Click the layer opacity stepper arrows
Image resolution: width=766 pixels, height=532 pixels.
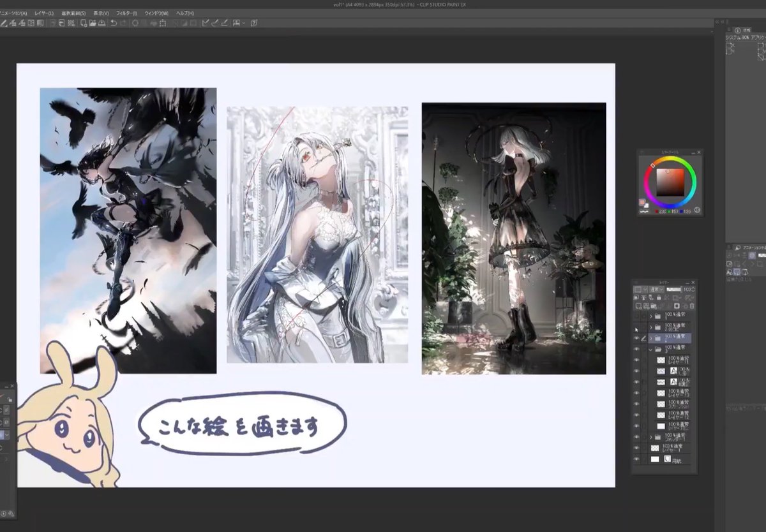click(693, 290)
